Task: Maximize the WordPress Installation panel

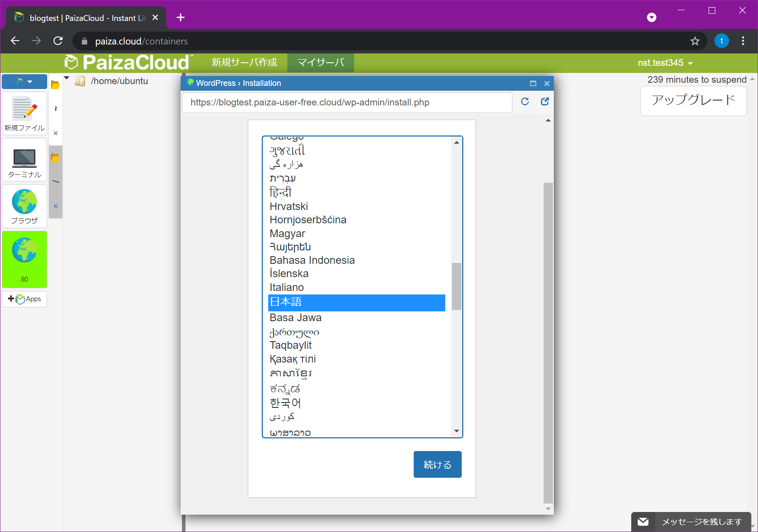Action: click(x=533, y=83)
